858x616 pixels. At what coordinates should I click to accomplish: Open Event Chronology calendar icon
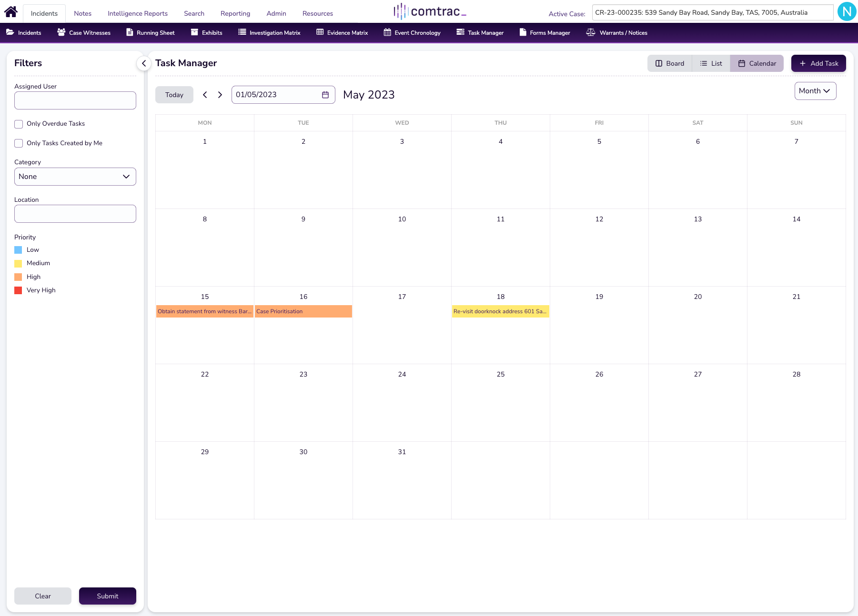tap(387, 32)
